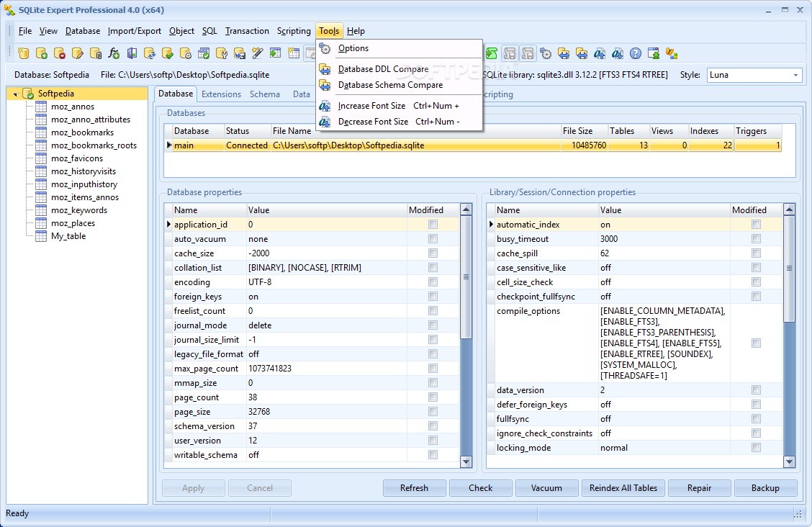Choose Increase Font Size menu entry
Viewport: 812px width, 527px height.
[x=400, y=106]
